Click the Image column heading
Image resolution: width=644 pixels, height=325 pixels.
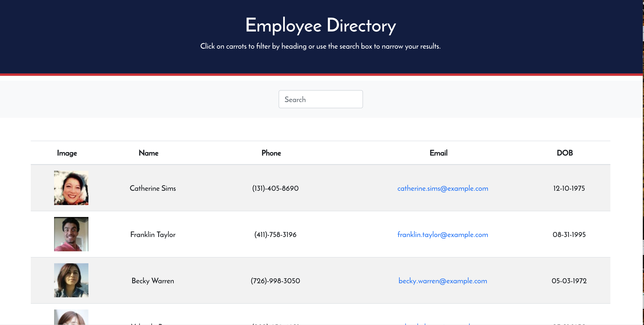(67, 153)
